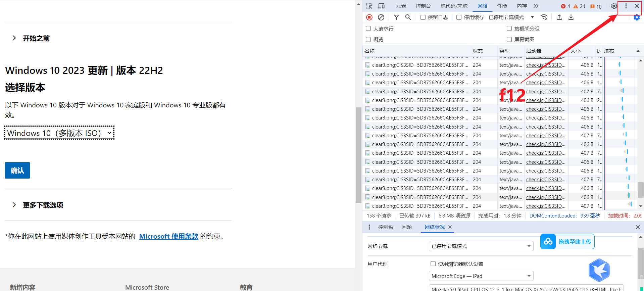Enable the 停用缓存 checkbox
Screen dimensions: 644x291
[x=459, y=17]
